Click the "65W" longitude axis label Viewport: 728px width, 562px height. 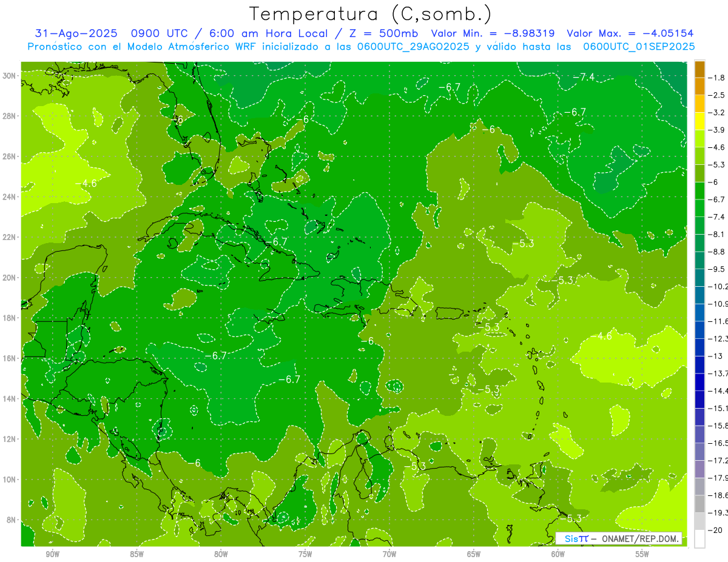tap(474, 554)
